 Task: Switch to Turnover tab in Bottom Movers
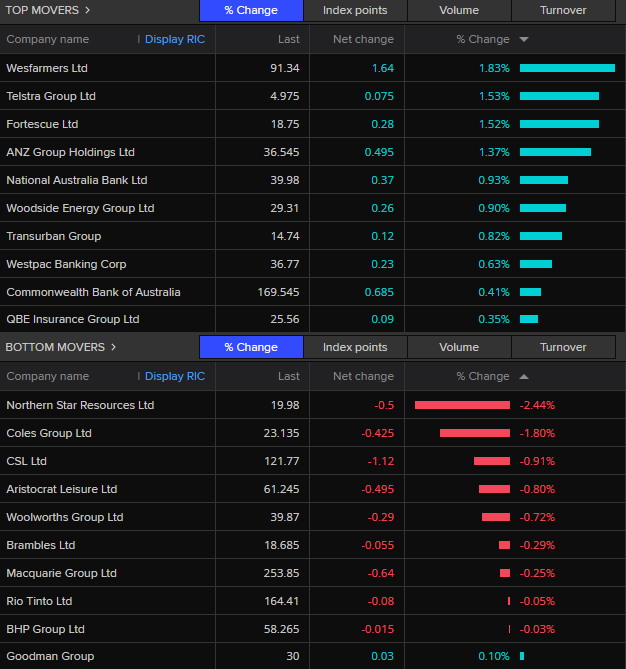tap(563, 347)
